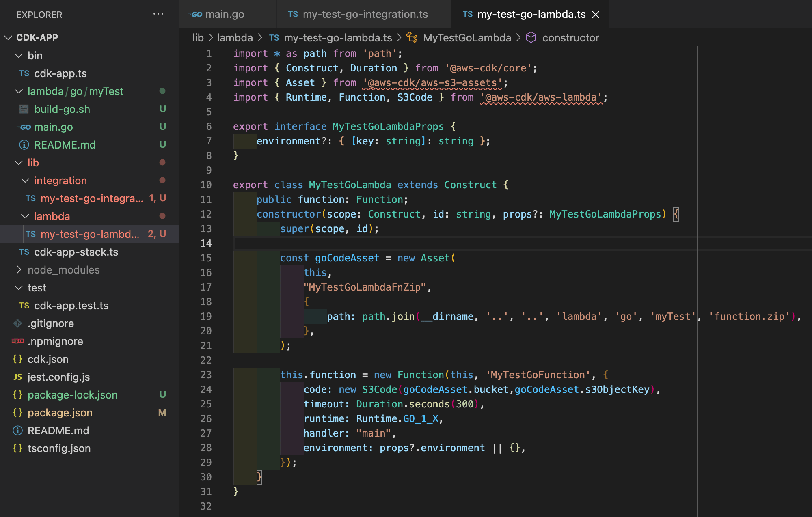This screenshot has height=517, width=812.
Task: Collapse the lambda subfolder under lib
Action: point(25,216)
